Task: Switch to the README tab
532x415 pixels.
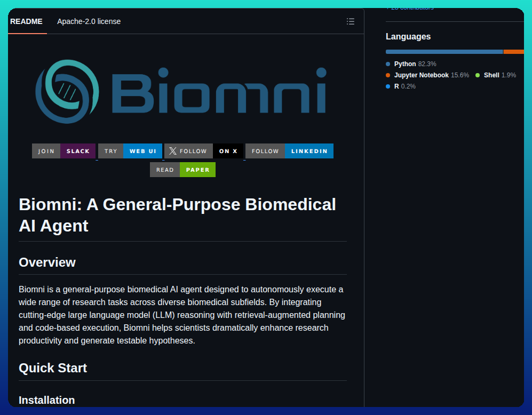Action: click(27, 21)
